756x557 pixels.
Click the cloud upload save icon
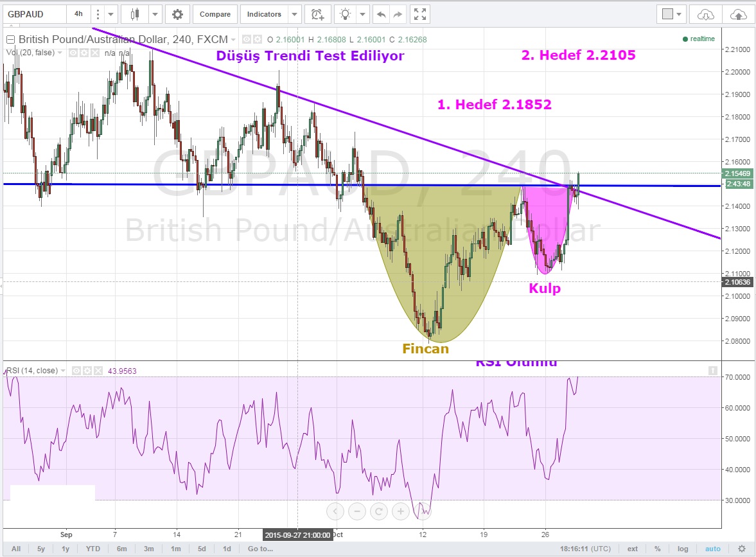[x=739, y=13]
